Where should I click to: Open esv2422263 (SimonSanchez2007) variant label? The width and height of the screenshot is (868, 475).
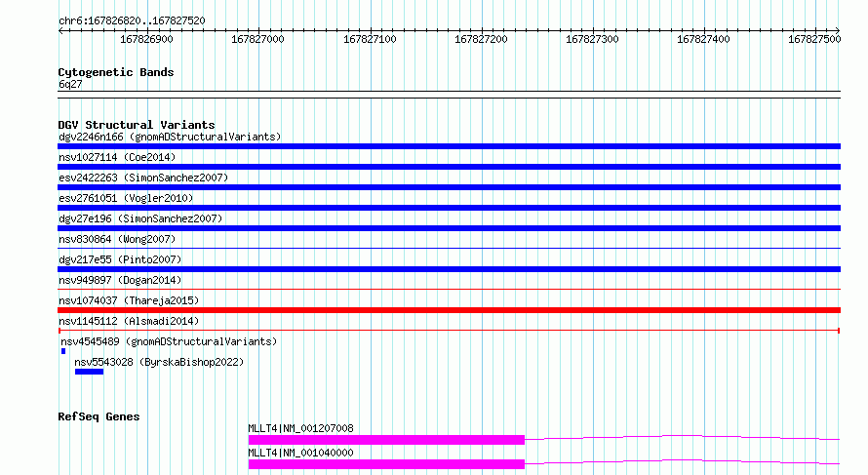pyautogui.click(x=143, y=178)
